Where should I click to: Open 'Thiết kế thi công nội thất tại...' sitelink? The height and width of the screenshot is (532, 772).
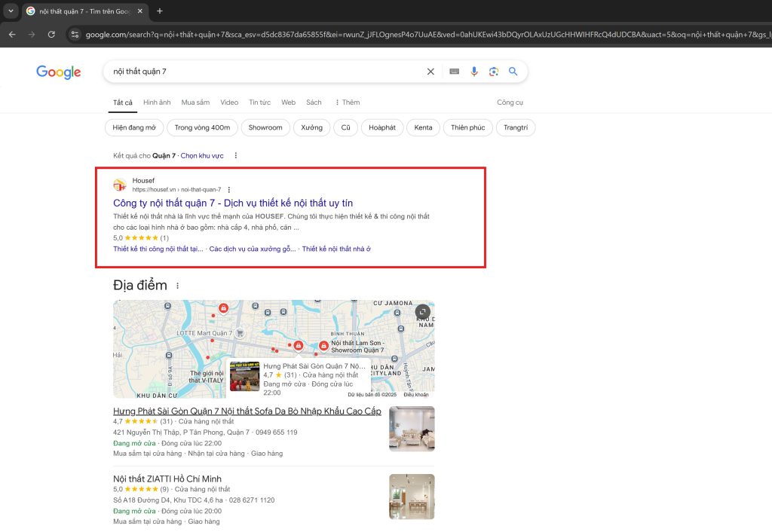point(158,249)
